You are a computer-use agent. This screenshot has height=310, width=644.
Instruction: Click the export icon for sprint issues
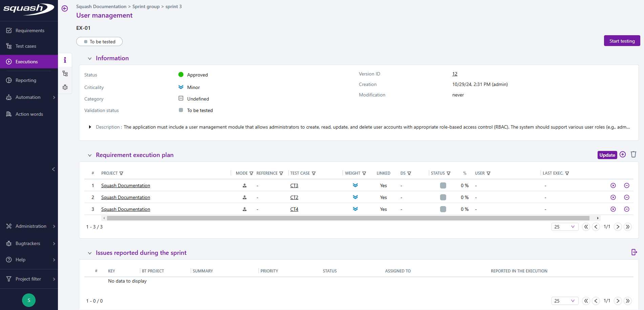[634, 252]
